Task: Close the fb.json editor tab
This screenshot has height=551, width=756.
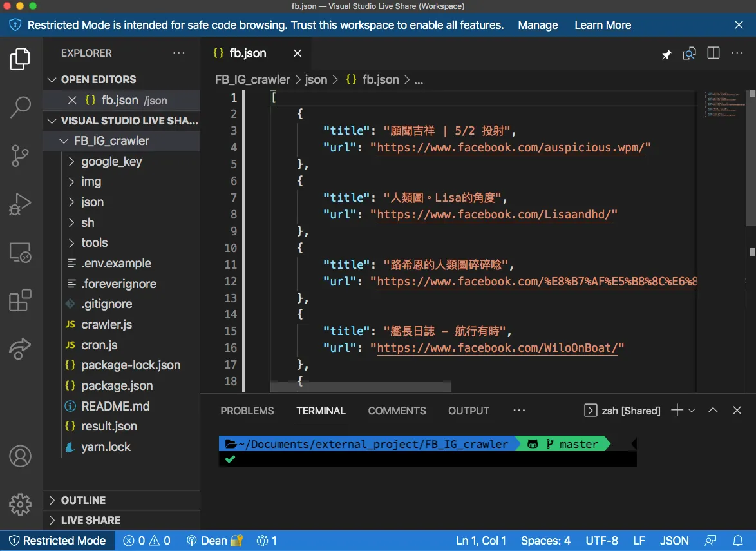Action: 298,53
